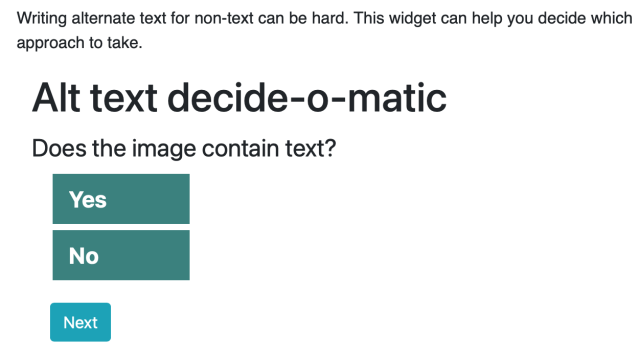Screen dimensions: 640x360
Task: Click the Next button
Action: pos(80,322)
